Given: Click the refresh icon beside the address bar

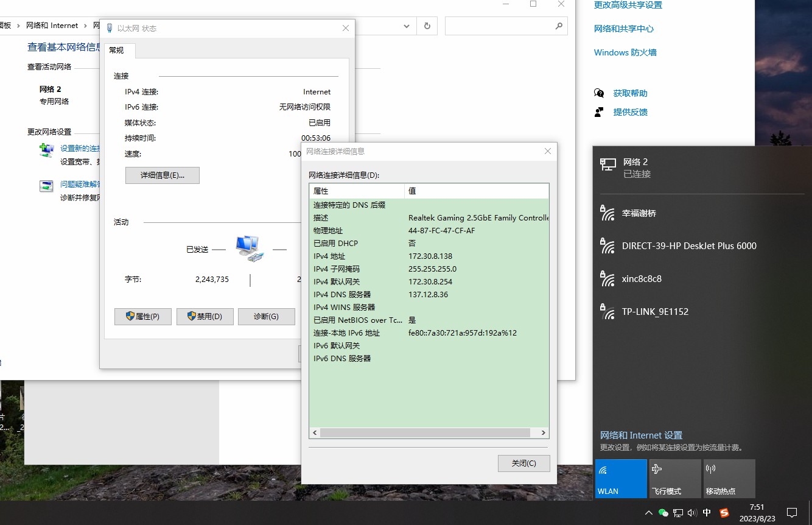Looking at the screenshot, I should pos(427,26).
